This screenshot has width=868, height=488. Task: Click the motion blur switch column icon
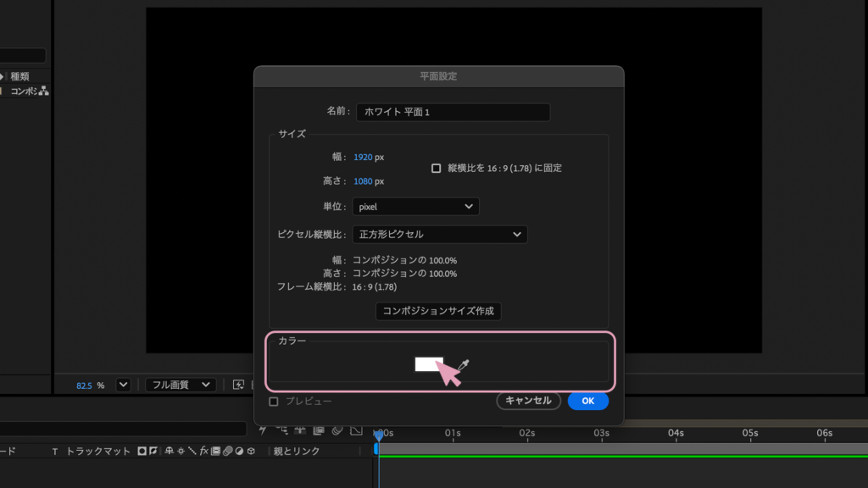(227, 451)
